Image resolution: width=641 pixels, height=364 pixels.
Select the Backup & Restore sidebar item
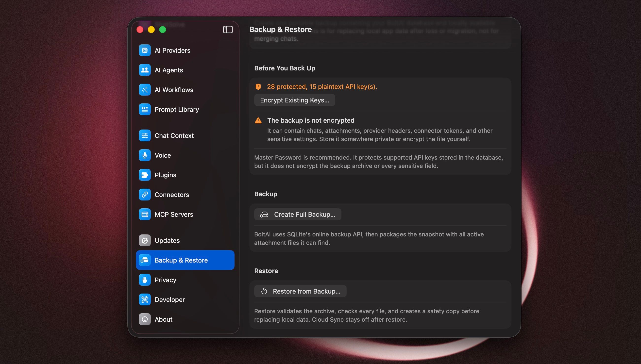point(185,260)
